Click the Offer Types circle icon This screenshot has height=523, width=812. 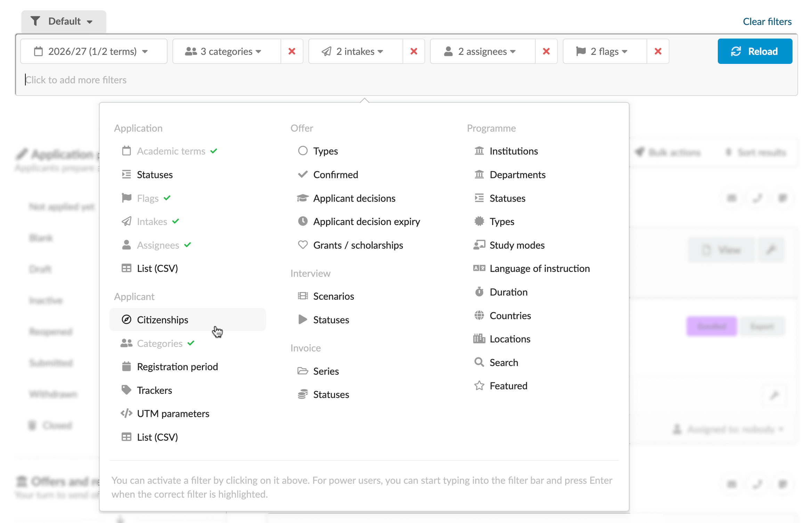pyautogui.click(x=303, y=151)
